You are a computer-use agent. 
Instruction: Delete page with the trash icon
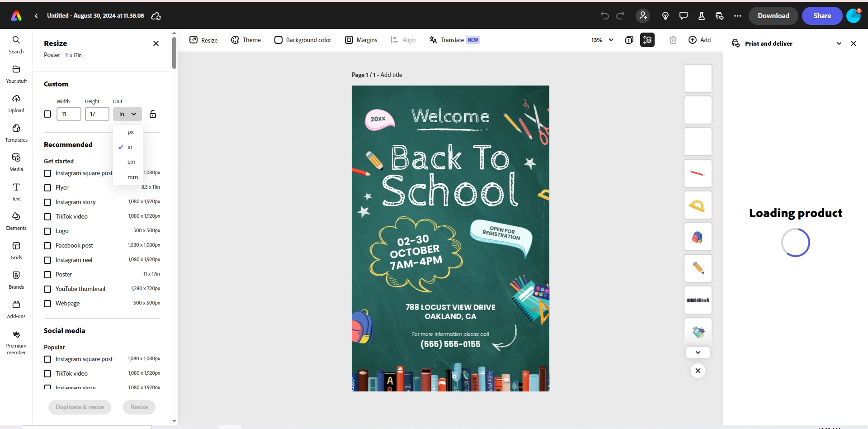673,40
